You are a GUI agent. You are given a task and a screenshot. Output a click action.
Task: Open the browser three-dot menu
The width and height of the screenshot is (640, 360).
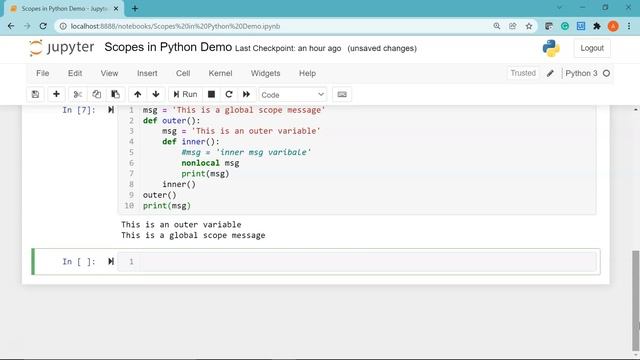pyautogui.click(x=629, y=26)
